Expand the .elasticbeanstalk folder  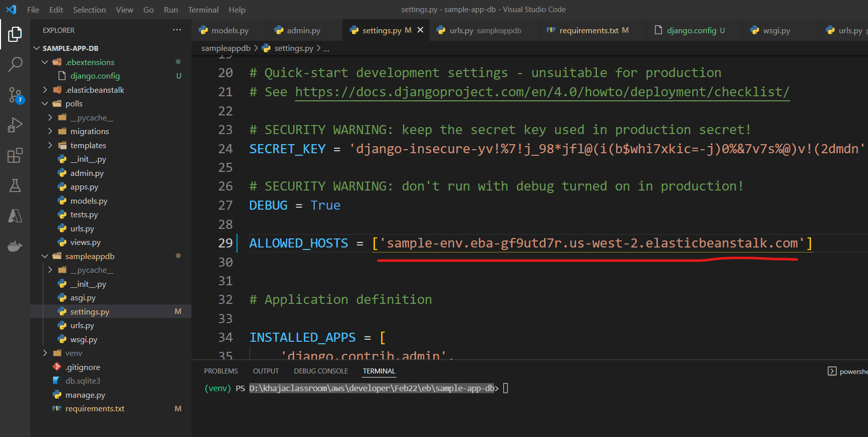[45, 90]
